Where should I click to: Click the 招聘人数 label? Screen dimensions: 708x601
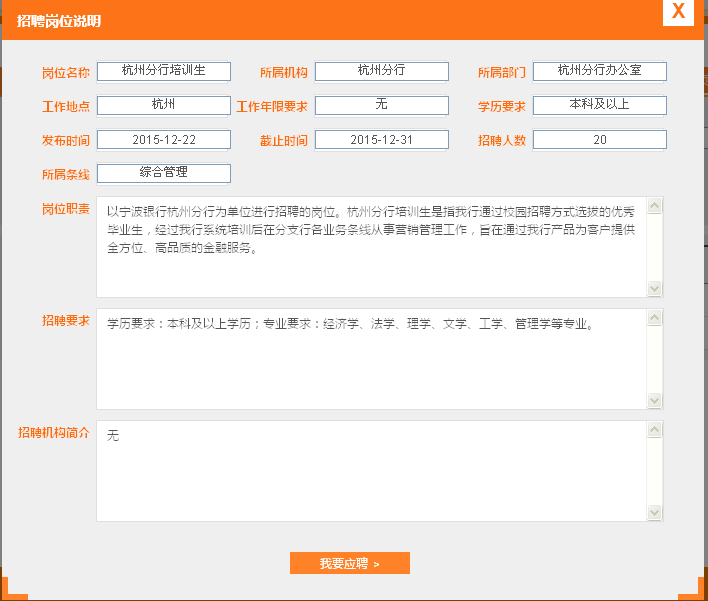point(502,140)
